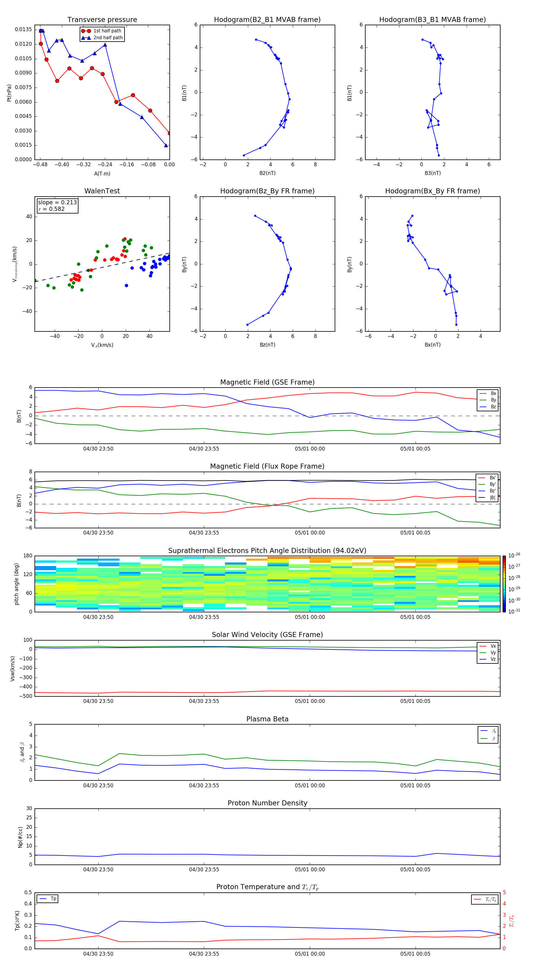Click the 'Vsw(km/s)' axis label
535x980 pixels.
[x=12, y=668]
